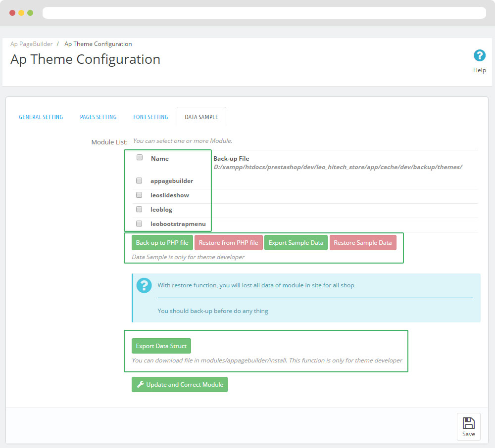Open the Ap PageBuilder breadcrumb link
495x448 pixels.
coord(32,44)
